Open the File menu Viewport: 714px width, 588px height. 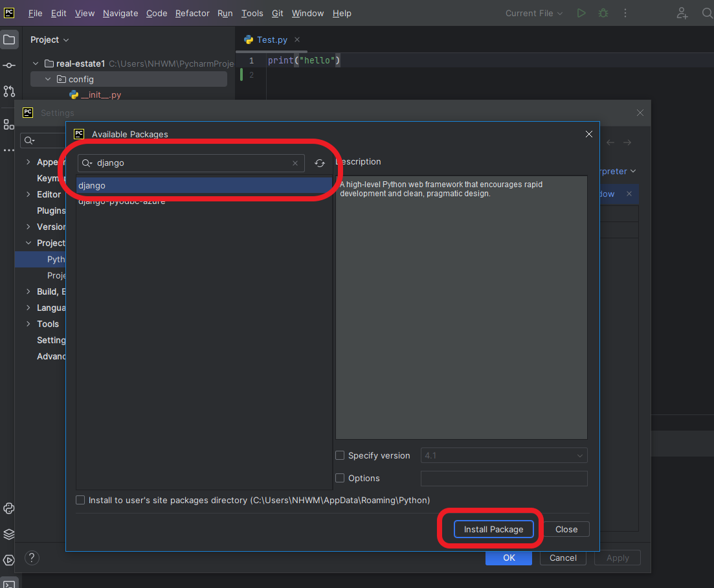point(35,13)
